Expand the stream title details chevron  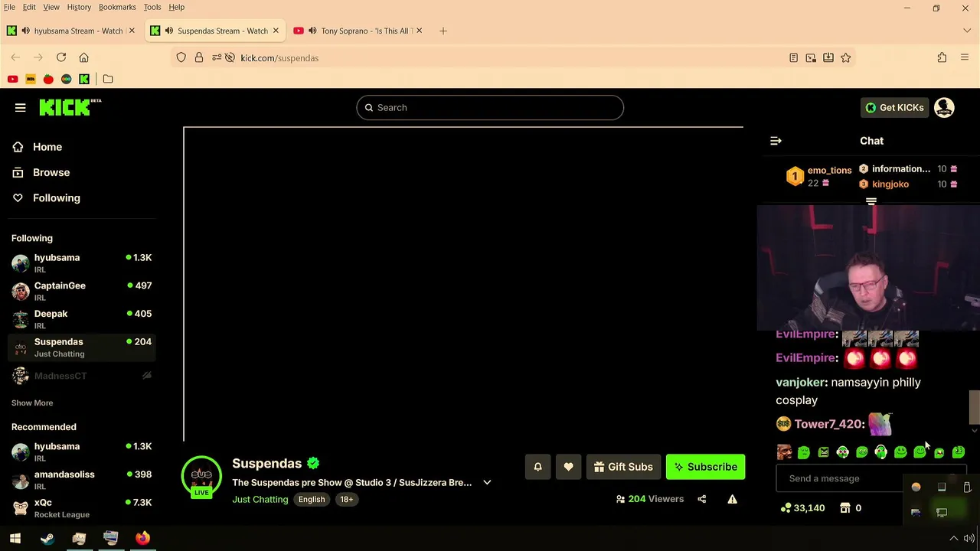[x=487, y=483]
